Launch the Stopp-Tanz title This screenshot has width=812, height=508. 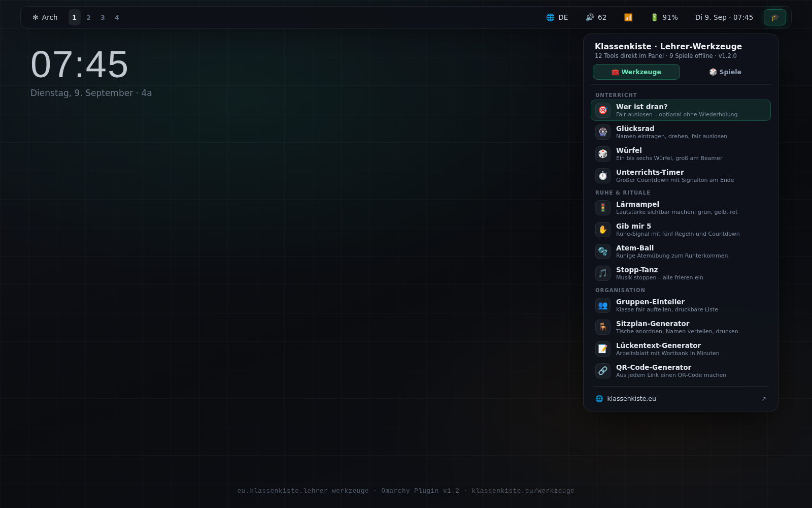637,270
